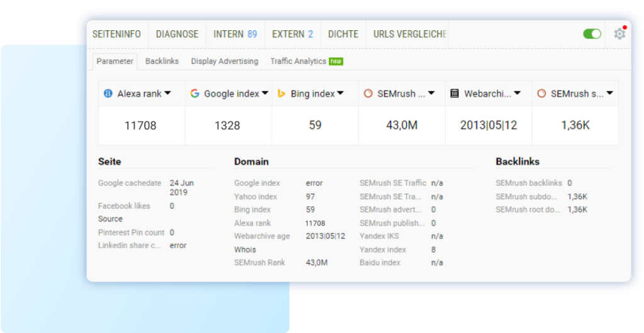Expand the Webarchive column dropdown

[518, 94]
